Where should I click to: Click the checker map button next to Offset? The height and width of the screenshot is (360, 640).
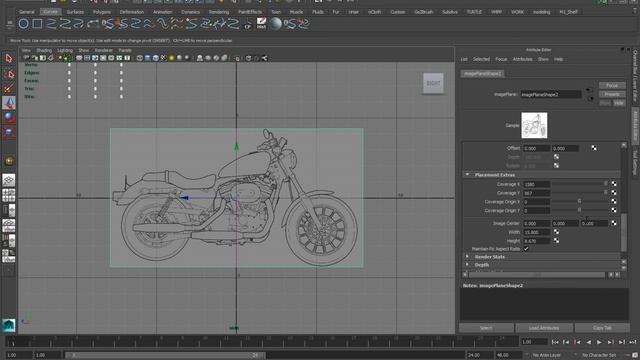tap(594, 148)
